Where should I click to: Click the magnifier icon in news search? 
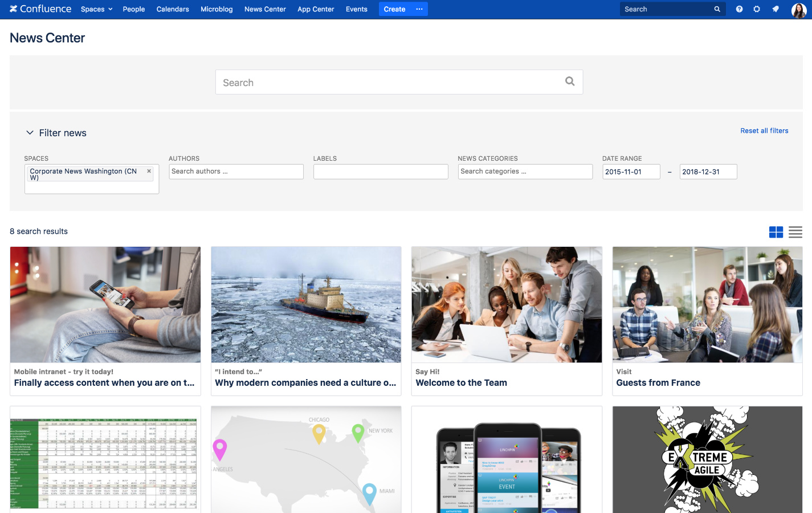[x=569, y=82]
